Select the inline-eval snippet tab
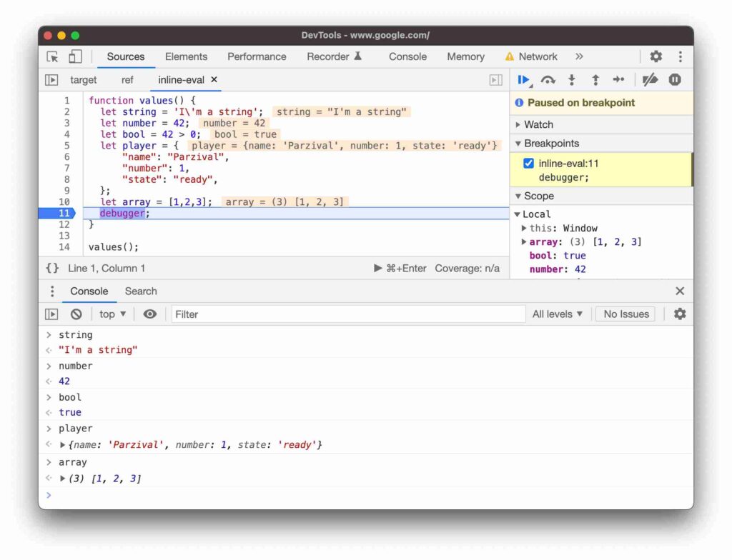The height and width of the screenshot is (560, 732). (x=181, y=80)
